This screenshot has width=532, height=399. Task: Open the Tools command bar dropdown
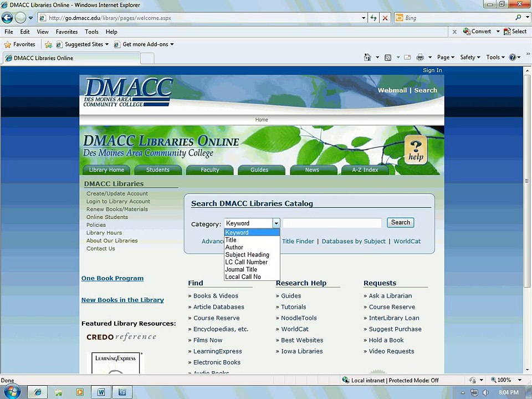tap(495, 57)
